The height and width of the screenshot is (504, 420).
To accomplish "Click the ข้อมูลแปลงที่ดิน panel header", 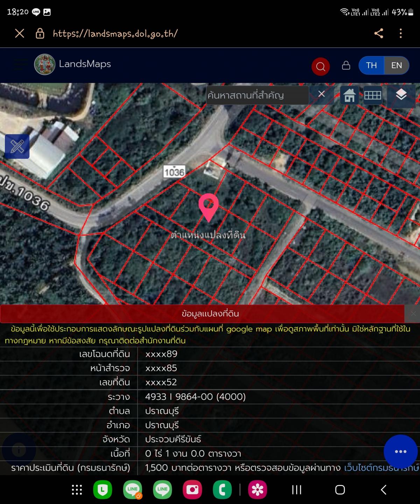I will (210, 314).
